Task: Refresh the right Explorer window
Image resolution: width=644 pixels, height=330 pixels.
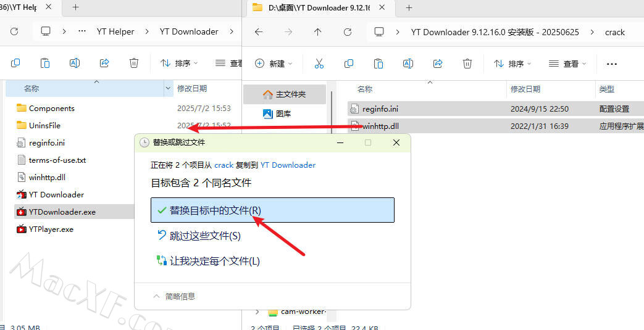Action: click(348, 32)
